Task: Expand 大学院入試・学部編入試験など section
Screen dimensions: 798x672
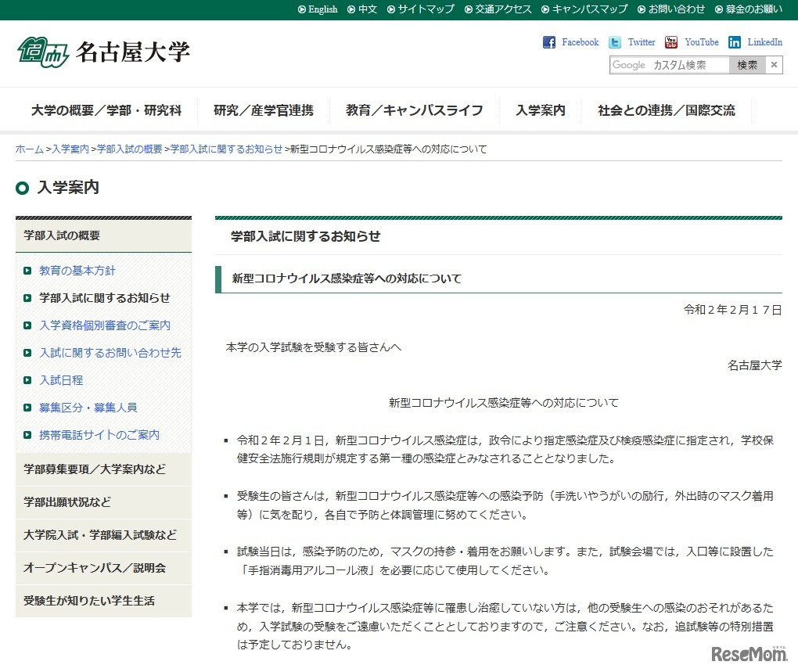Action: (x=103, y=536)
